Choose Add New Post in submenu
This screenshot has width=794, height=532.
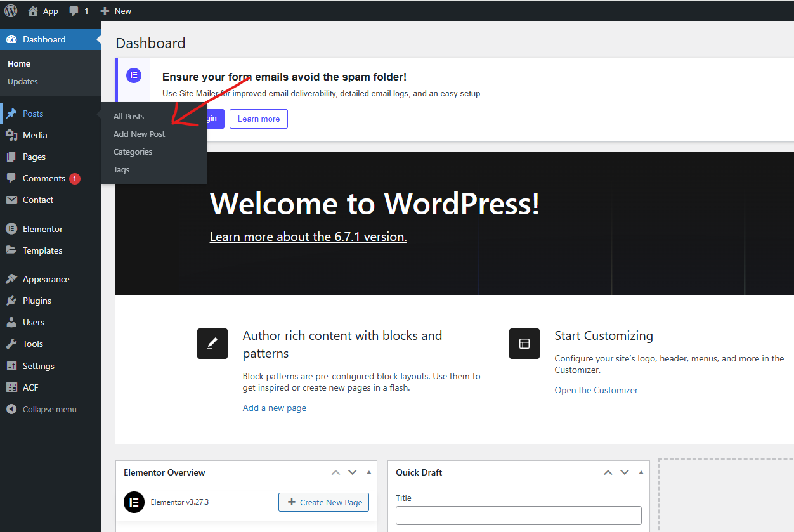tap(140, 134)
